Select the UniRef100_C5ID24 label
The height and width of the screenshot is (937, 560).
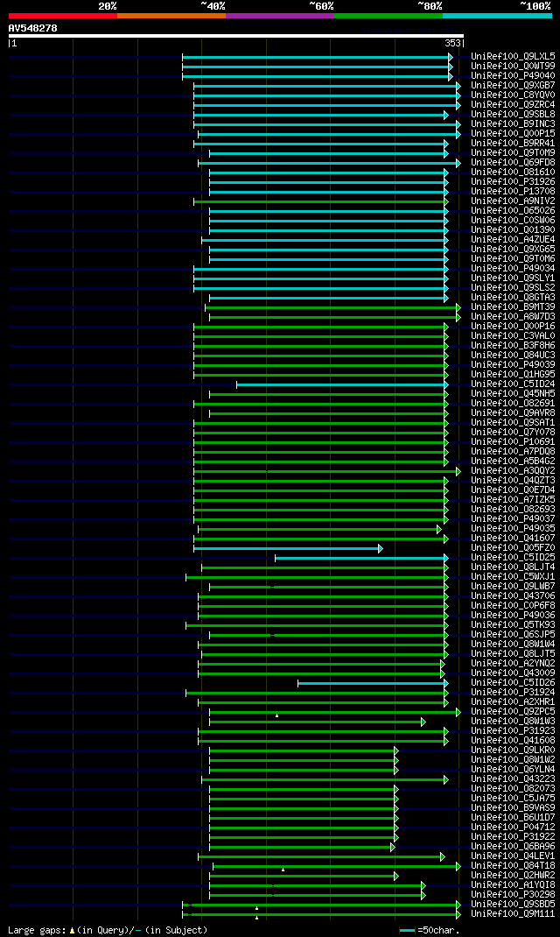click(x=513, y=384)
